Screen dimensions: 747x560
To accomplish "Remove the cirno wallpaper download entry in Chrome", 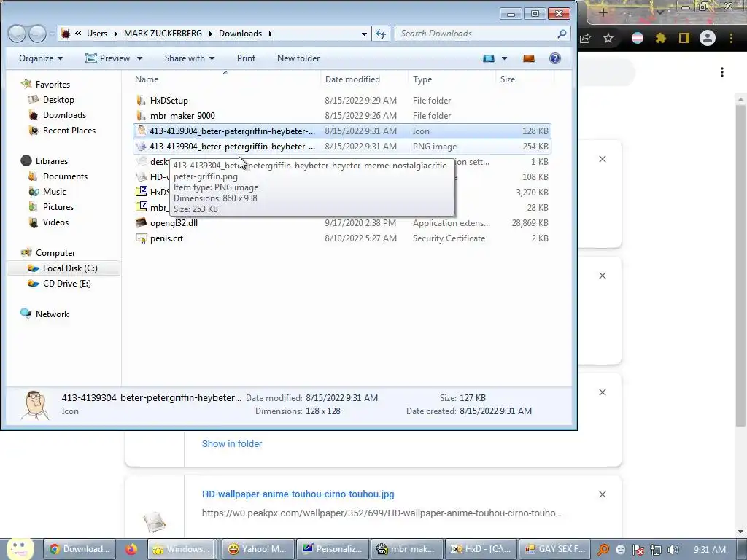I will coord(602,494).
